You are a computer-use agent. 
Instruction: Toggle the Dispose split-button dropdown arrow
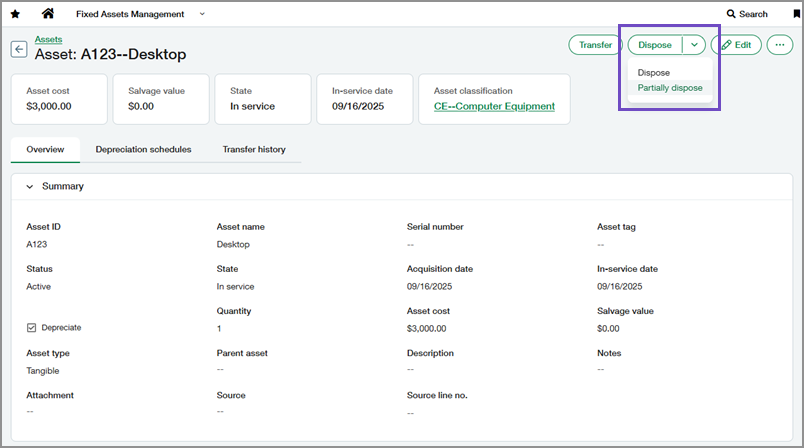tap(694, 45)
